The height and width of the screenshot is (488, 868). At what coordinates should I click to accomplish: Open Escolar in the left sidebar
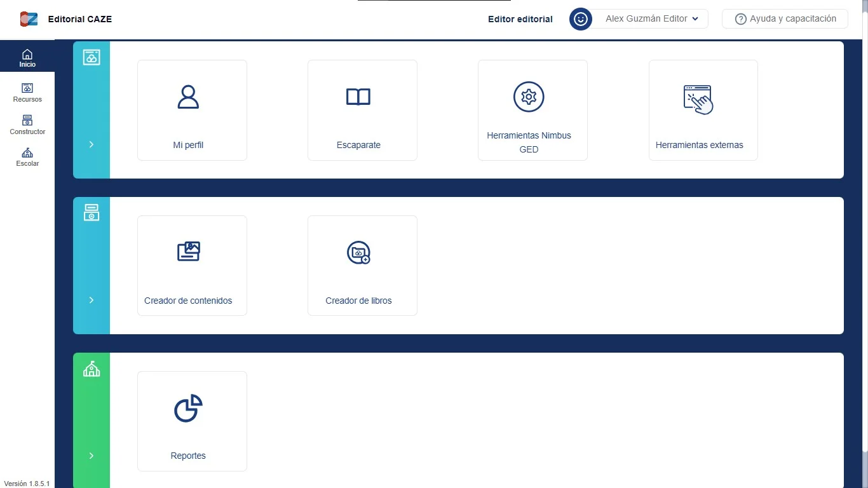click(x=27, y=157)
